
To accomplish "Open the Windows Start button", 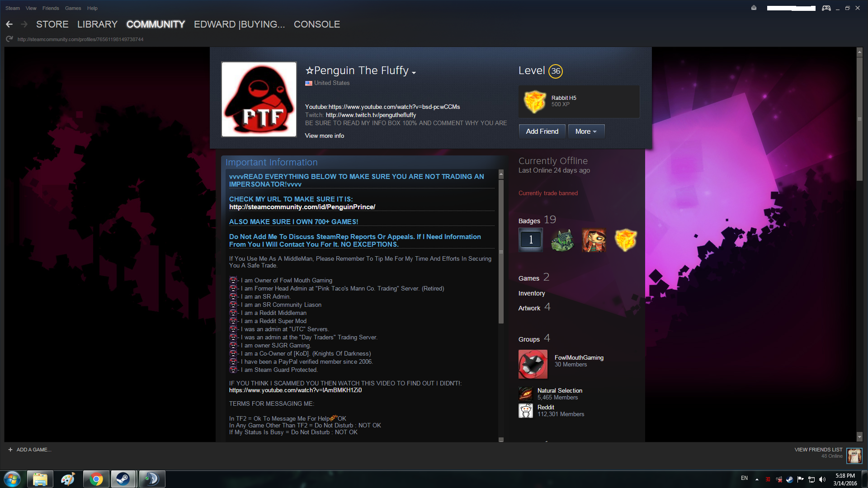I will 12,479.
